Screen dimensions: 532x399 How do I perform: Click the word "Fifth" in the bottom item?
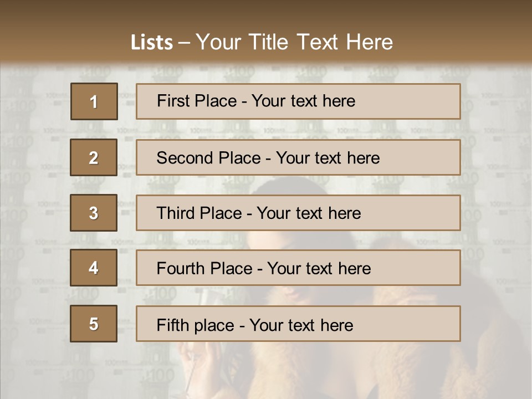tap(172, 325)
